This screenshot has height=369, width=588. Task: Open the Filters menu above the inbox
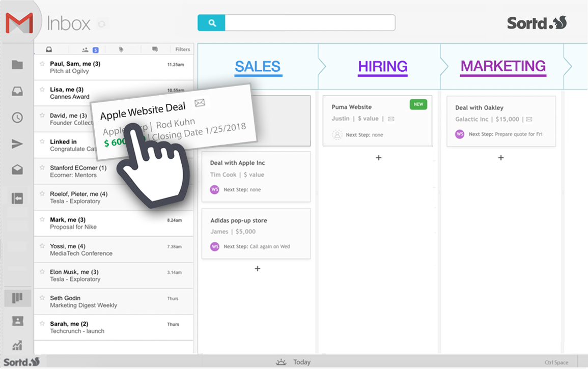coord(183,49)
